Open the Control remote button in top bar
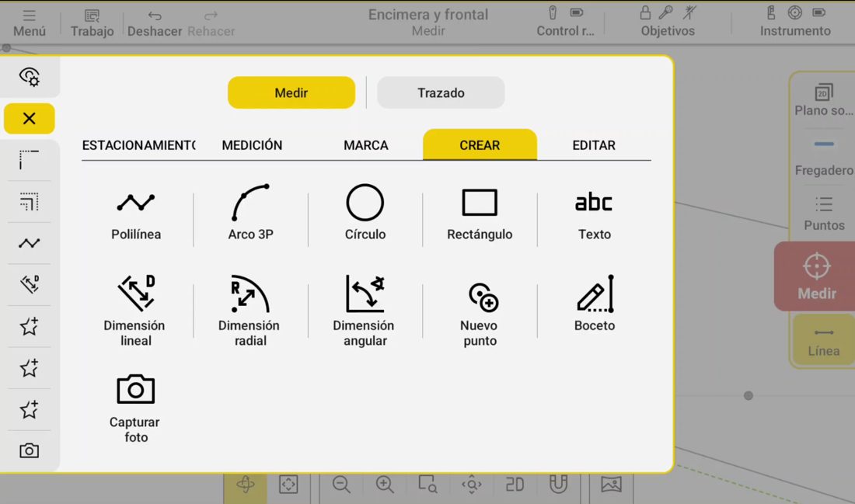This screenshot has height=504, width=855. tap(565, 22)
